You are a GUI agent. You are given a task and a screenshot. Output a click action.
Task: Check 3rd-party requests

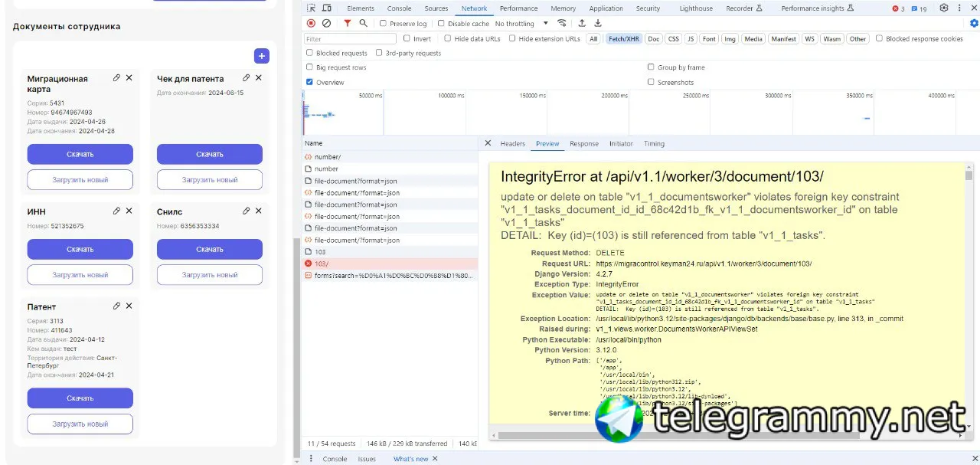click(379, 53)
